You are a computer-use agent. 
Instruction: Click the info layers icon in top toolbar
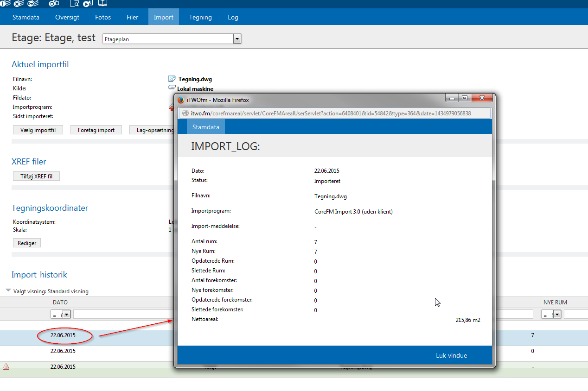5,3
